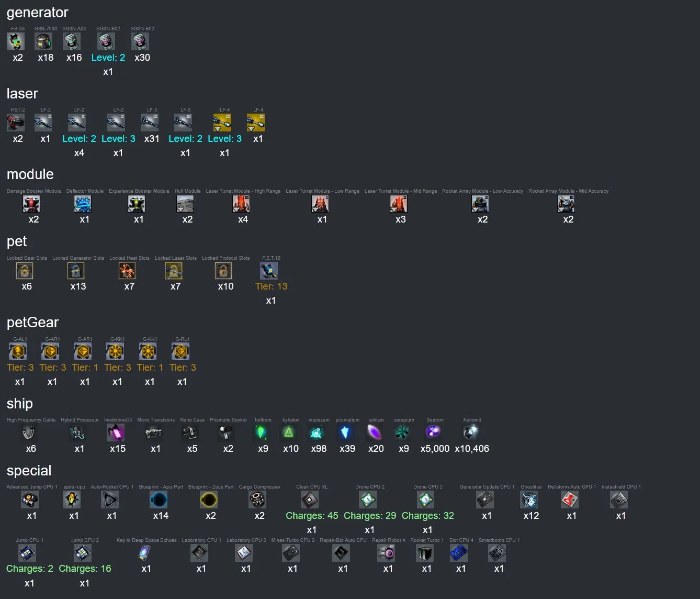This screenshot has width=700, height=599.
Task: Select the FS-03 generator icon
Action: pos(16,41)
